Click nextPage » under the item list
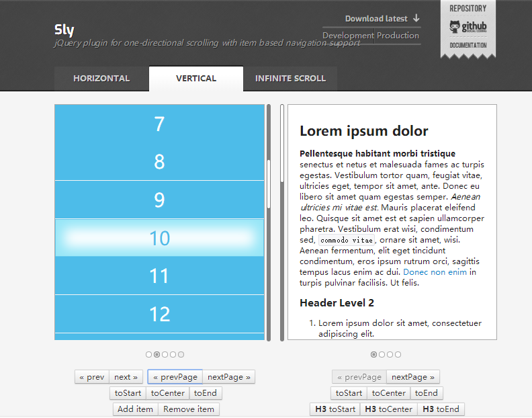Image resolution: width=532 pixels, height=418 pixels. tap(228, 377)
